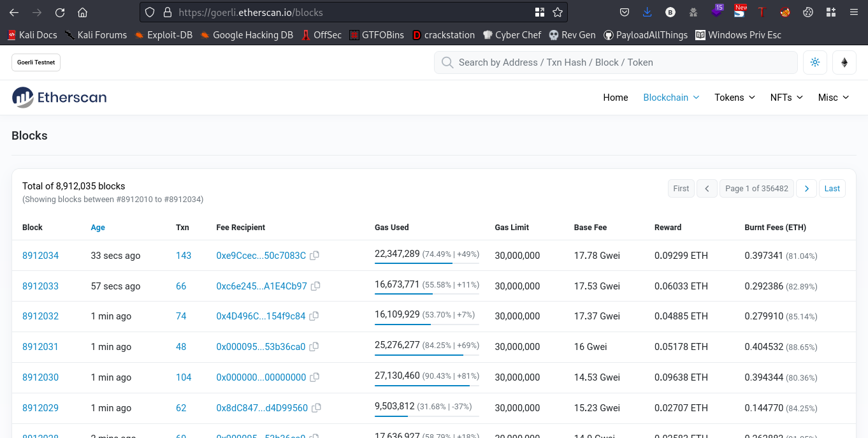The width and height of the screenshot is (868, 438).
Task: Go to First page button
Action: pyautogui.click(x=681, y=188)
